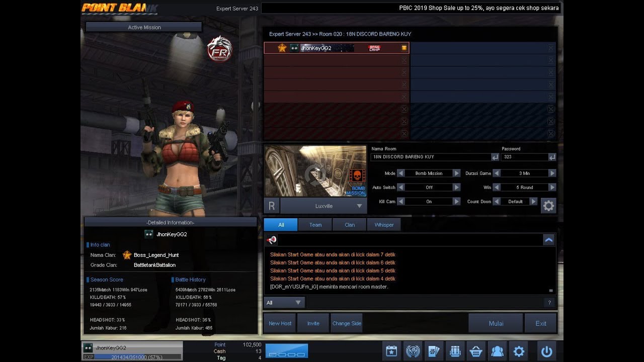Confirm password with enter arrow icon
Screen dimensions: 644x362
(552, 157)
